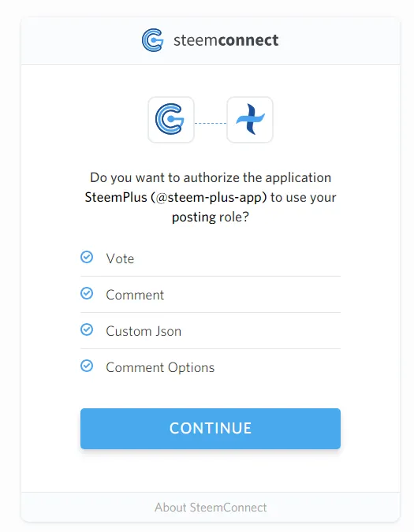Click the authorization question heading text
Screen dimensions: 414x532
(211, 198)
